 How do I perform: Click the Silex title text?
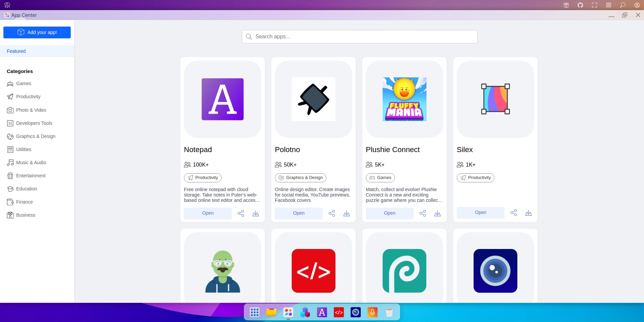[465, 150]
